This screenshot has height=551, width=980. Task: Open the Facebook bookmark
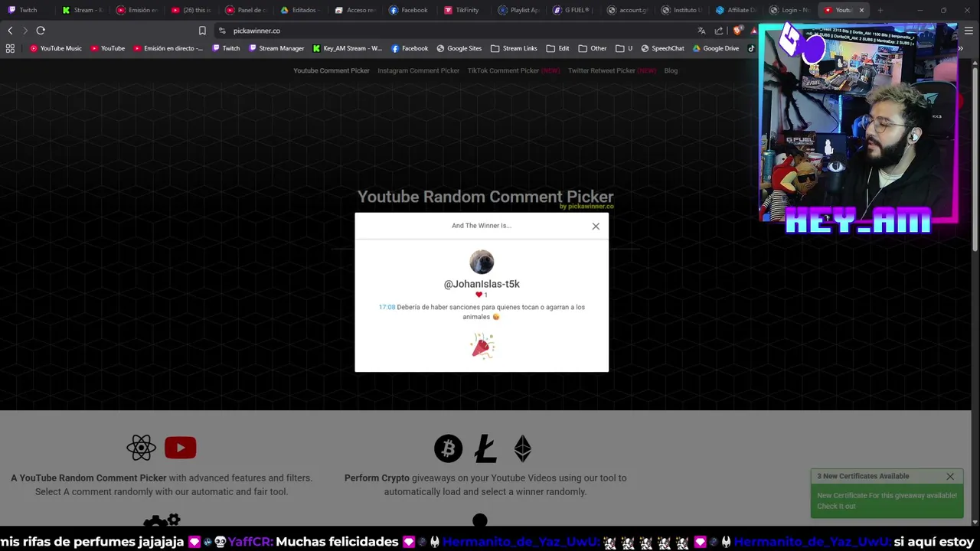[410, 48]
